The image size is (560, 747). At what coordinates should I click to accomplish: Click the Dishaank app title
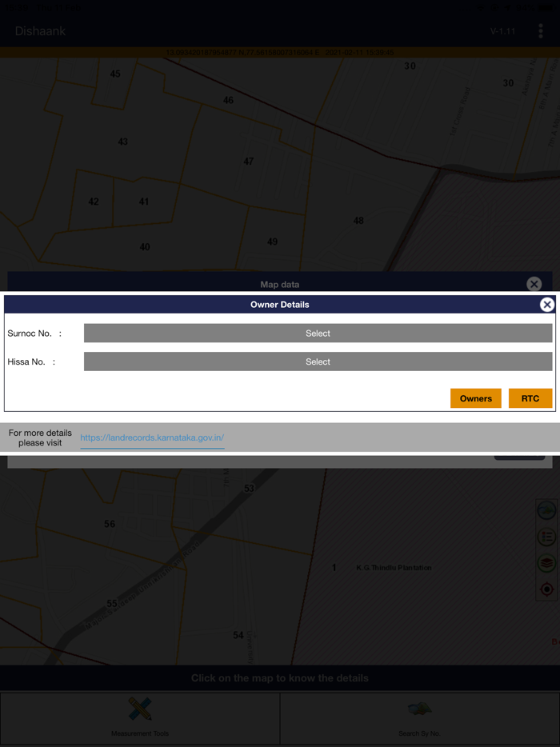tap(41, 31)
